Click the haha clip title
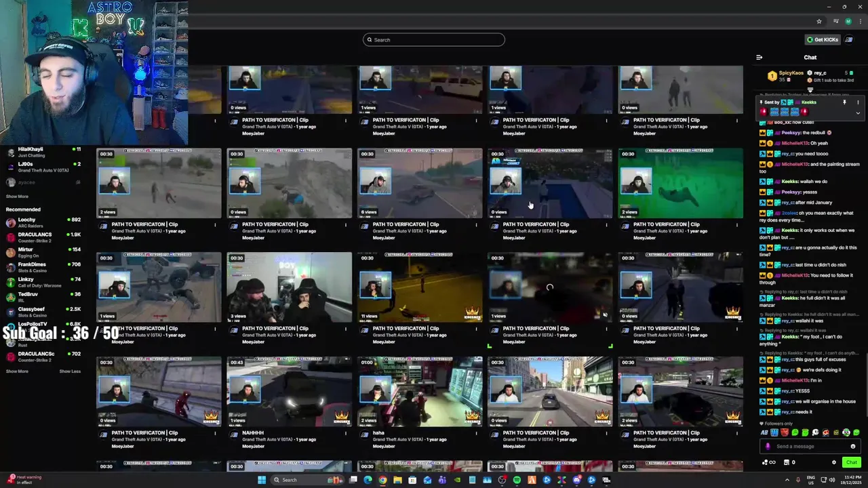This screenshot has width=868, height=488. point(378,432)
